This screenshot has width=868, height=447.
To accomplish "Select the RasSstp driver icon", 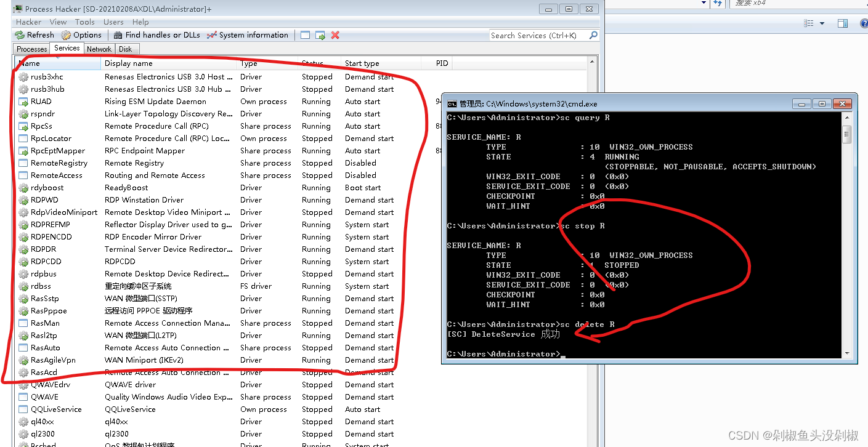I will tap(23, 299).
